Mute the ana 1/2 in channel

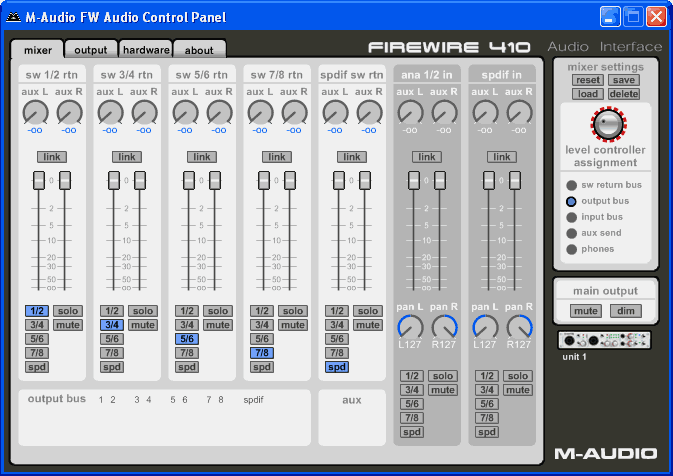(443, 390)
